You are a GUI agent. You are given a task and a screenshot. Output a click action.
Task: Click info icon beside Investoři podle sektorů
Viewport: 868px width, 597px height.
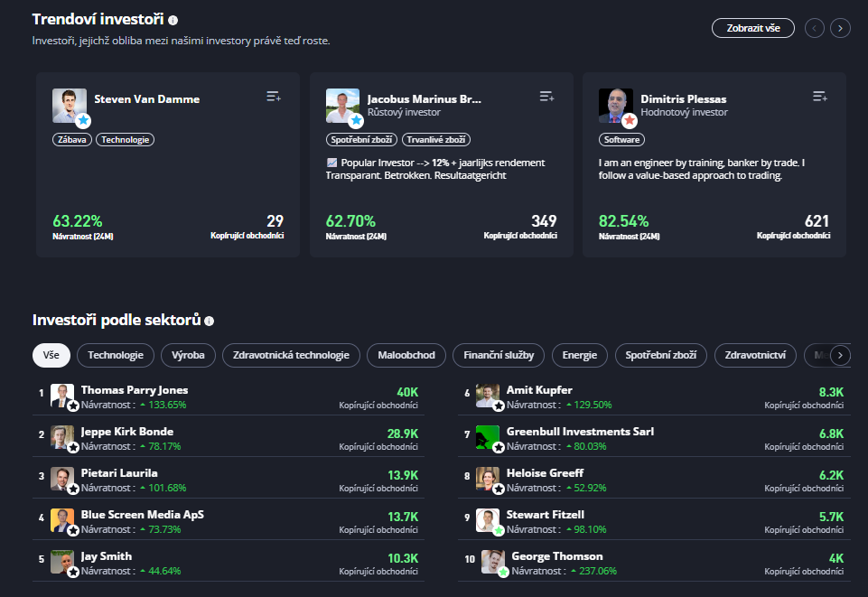tap(210, 321)
